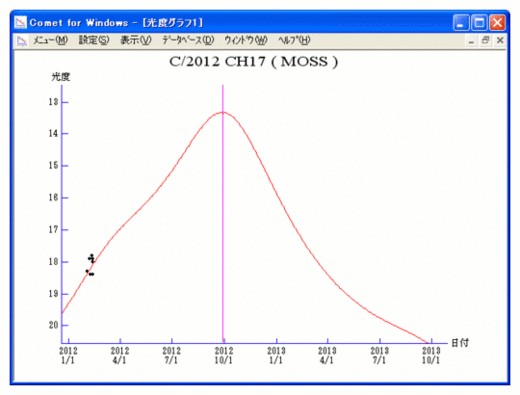This screenshot has height=395, width=520.
Task: Click the 2012 10/1 date label
Action: [x=224, y=355]
